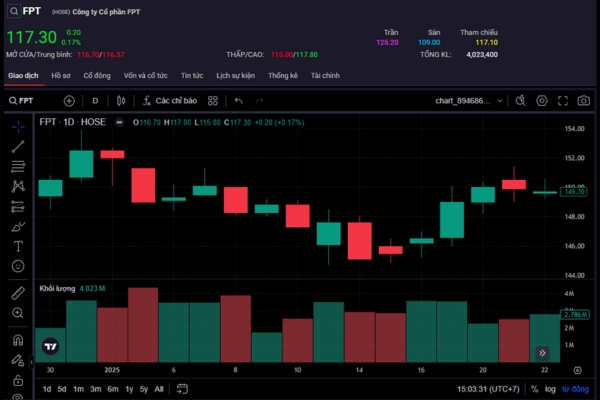This screenshot has width=600, height=400.
Task: Select the brush drawing tool
Action: pyautogui.click(x=18, y=227)
